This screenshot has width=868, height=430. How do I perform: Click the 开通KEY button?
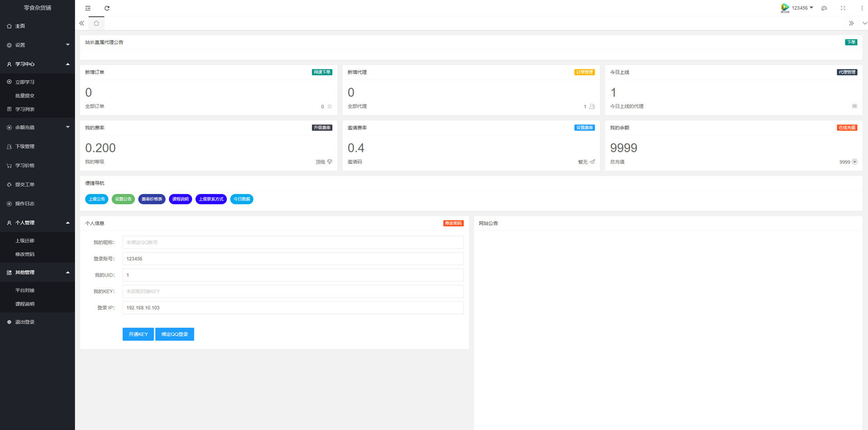(x=138, y=334)
